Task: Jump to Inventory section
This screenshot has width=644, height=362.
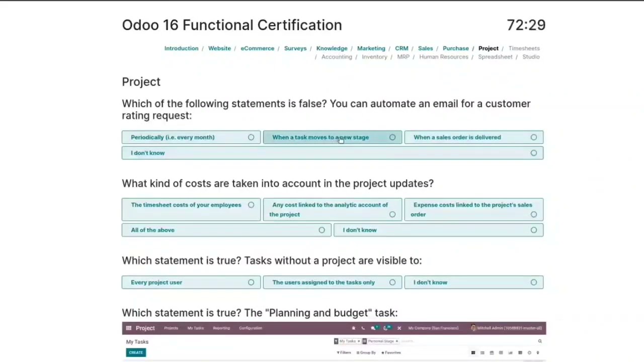Action: (374, 57)
